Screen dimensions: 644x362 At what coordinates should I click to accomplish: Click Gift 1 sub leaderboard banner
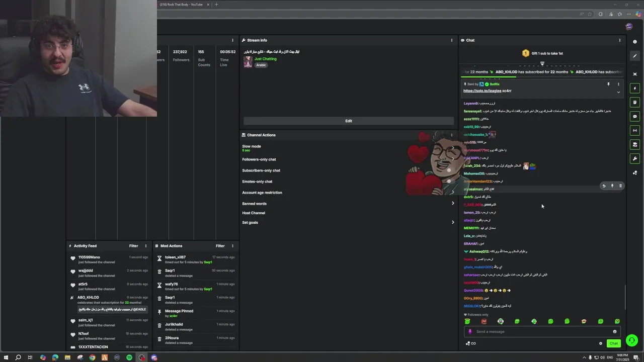click(542, 53)
